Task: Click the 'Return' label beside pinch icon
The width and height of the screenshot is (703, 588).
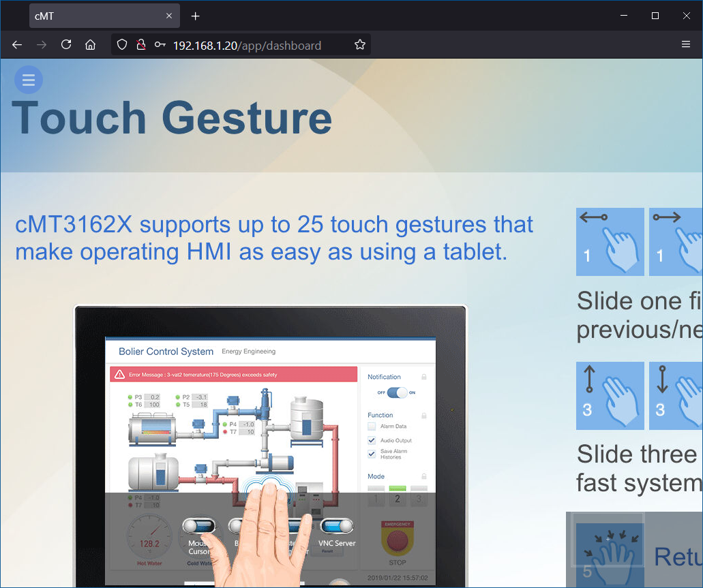Action: (x=678, y=557)
